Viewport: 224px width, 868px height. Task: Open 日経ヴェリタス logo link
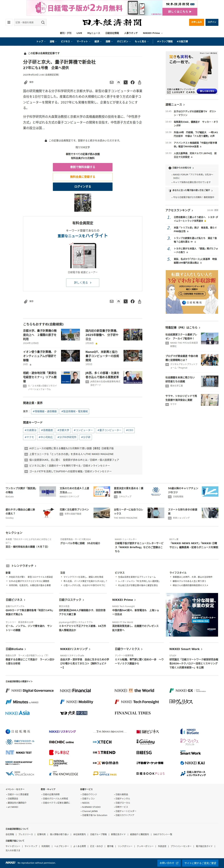[x=181, y=702]
